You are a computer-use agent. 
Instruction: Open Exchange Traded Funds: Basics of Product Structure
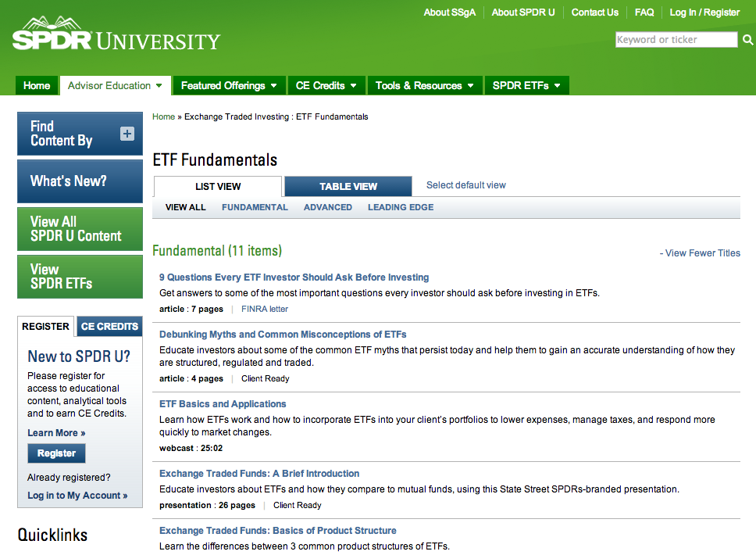(x=278, y=531)
